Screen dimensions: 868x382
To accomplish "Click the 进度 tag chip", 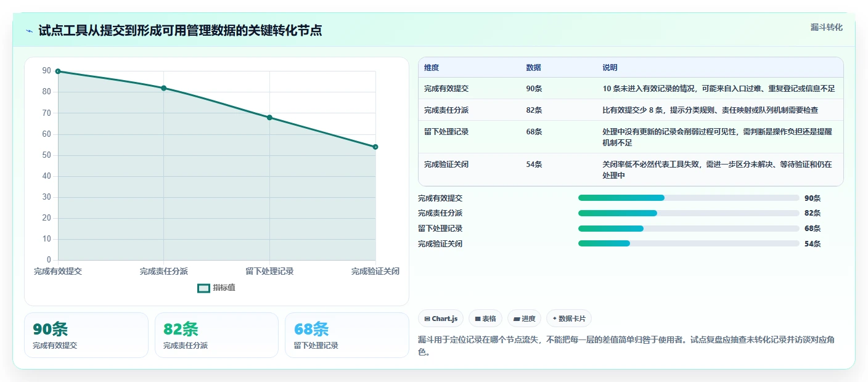I will pyautogui.click(x=524, y=319).
